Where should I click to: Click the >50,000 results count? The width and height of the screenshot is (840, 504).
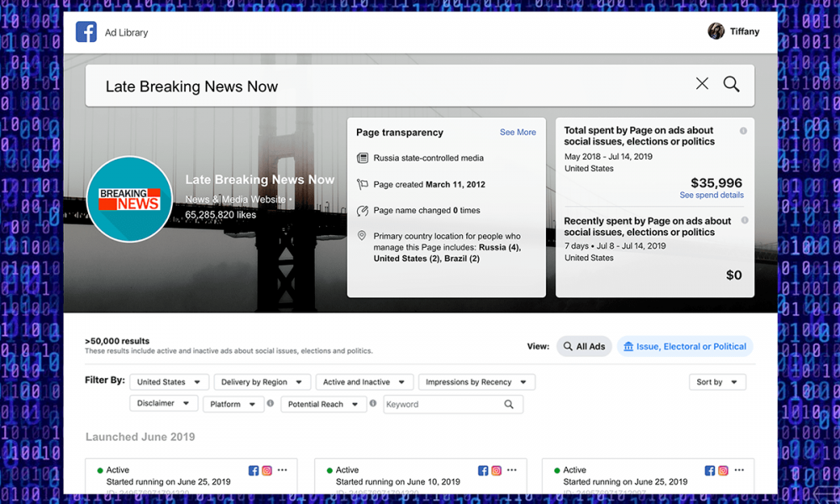117,341
